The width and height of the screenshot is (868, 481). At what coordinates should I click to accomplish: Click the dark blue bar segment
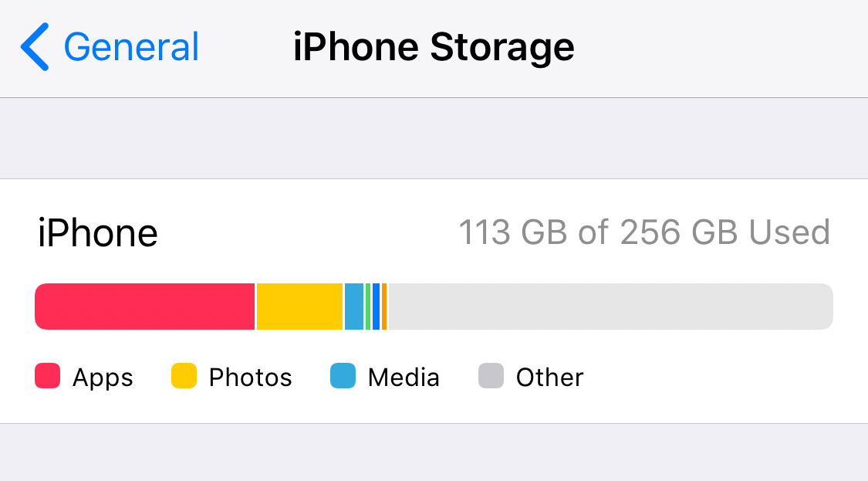[377, 307]
